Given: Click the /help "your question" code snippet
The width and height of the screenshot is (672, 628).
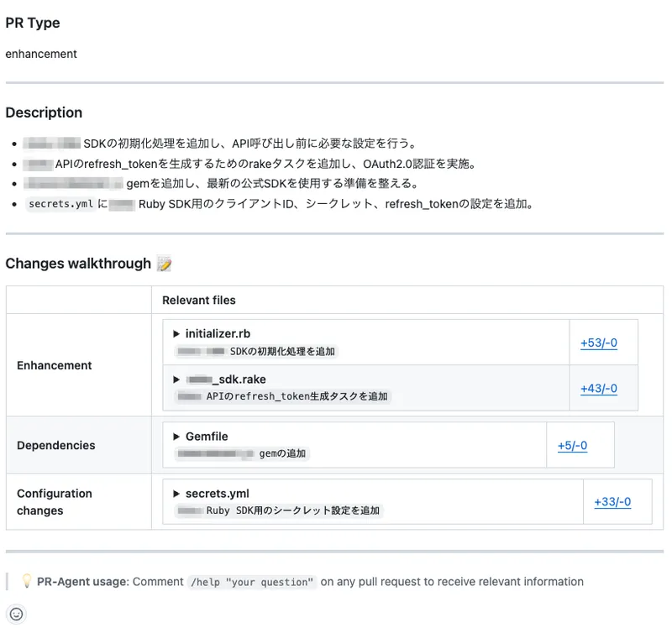Looking at the screenshot, I should pos(252,582).
